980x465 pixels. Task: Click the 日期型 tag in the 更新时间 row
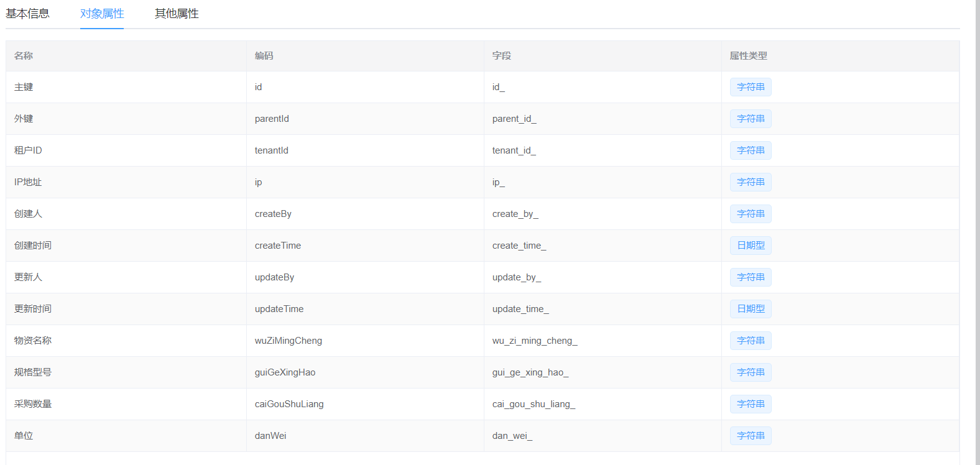coord(751,309)
